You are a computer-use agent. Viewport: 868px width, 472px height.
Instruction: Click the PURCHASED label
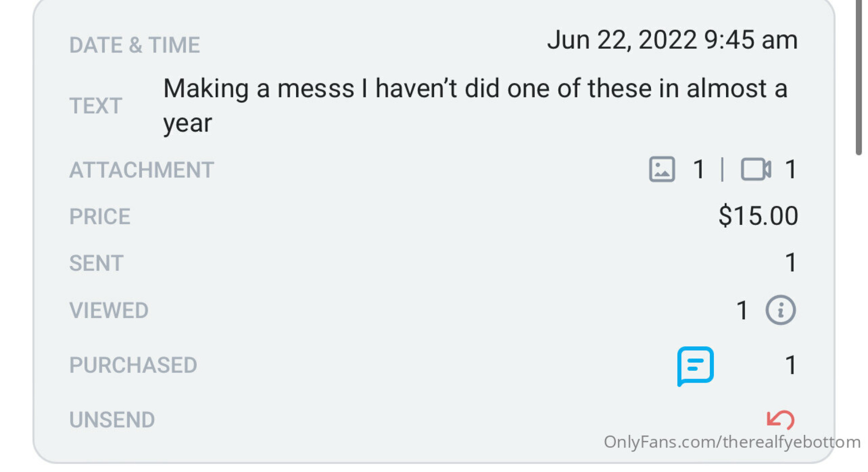[133, 365]
